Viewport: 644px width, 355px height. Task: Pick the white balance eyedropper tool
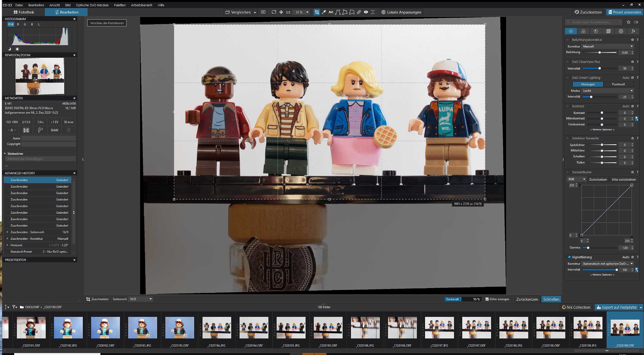pyautogui.click(x=324, y=12)
